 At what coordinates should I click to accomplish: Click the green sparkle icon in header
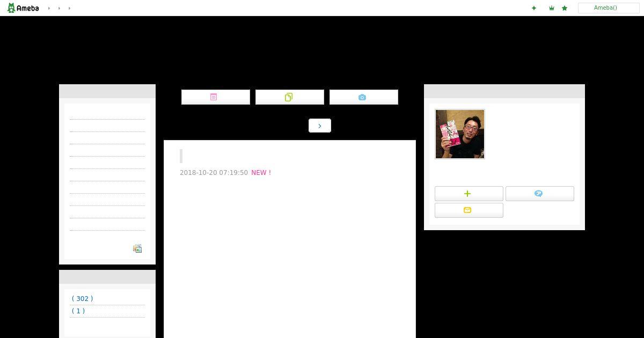(534, 8)
